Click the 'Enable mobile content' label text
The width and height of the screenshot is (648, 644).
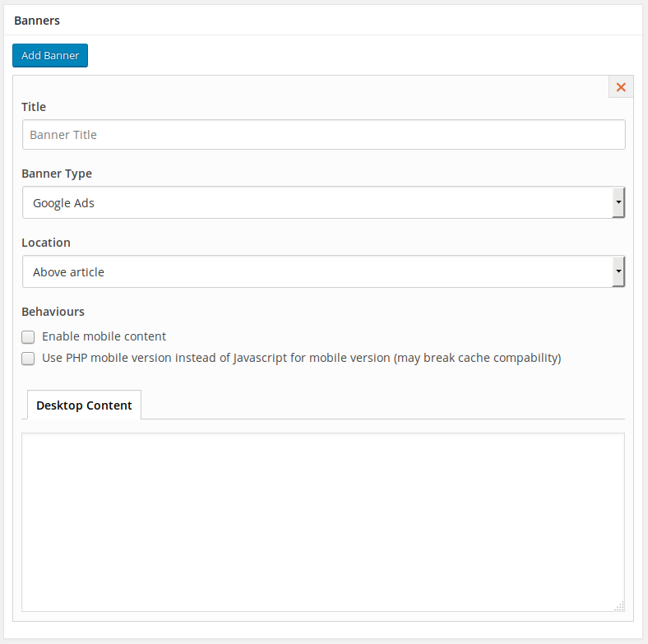104,336
